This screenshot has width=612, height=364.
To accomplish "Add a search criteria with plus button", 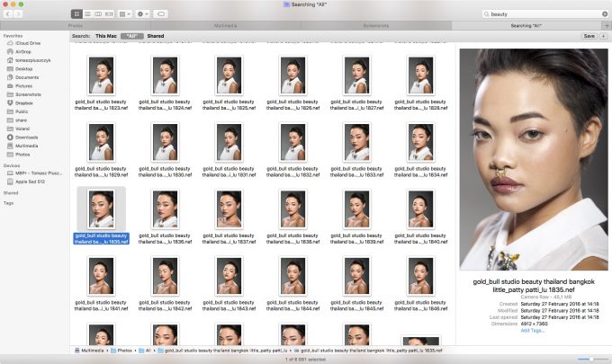I will 603,36.
